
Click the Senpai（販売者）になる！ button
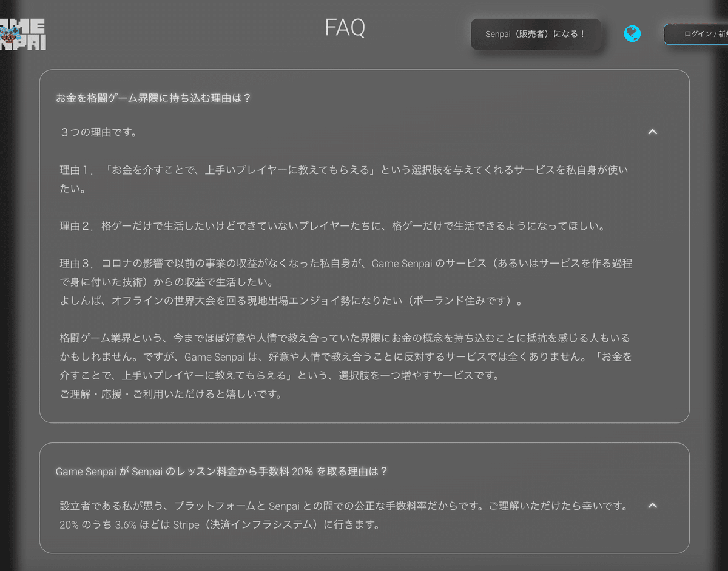coord(536,34)
